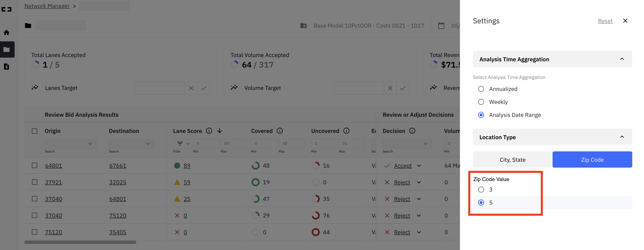The height and width of the screenshot is (250, 644).
Task: Sort Lane Score with the down arrow
Action: pos(219,131)
